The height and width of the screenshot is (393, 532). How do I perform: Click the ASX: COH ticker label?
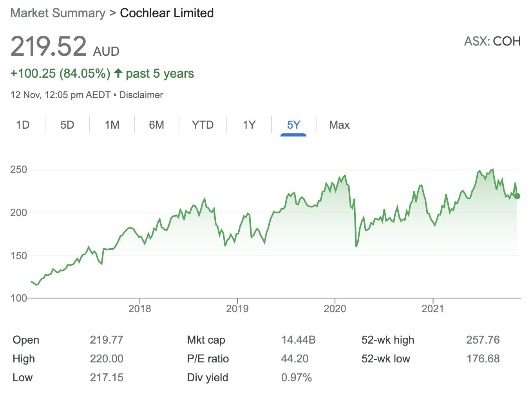(492, 41)
